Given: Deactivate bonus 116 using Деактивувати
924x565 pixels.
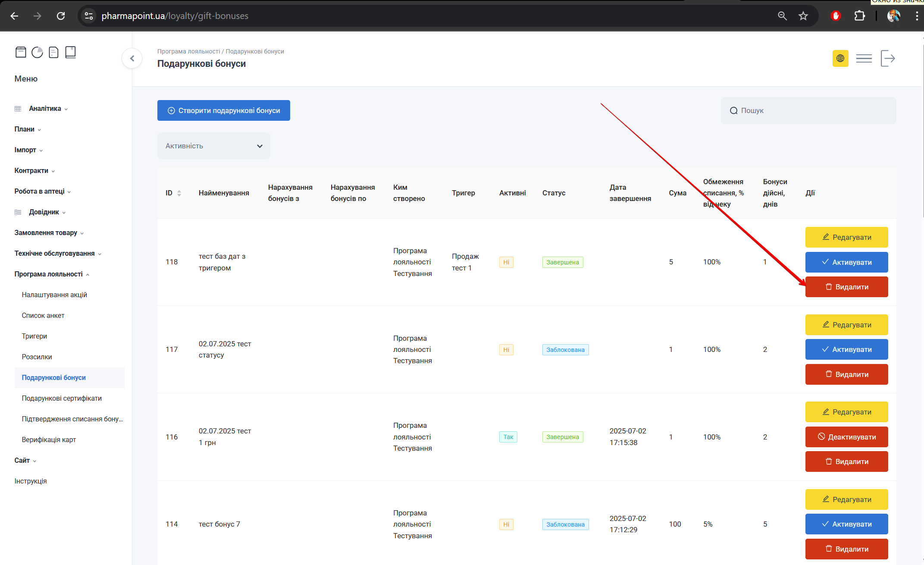Looking at the screenshot, I should tap(846, 437).
